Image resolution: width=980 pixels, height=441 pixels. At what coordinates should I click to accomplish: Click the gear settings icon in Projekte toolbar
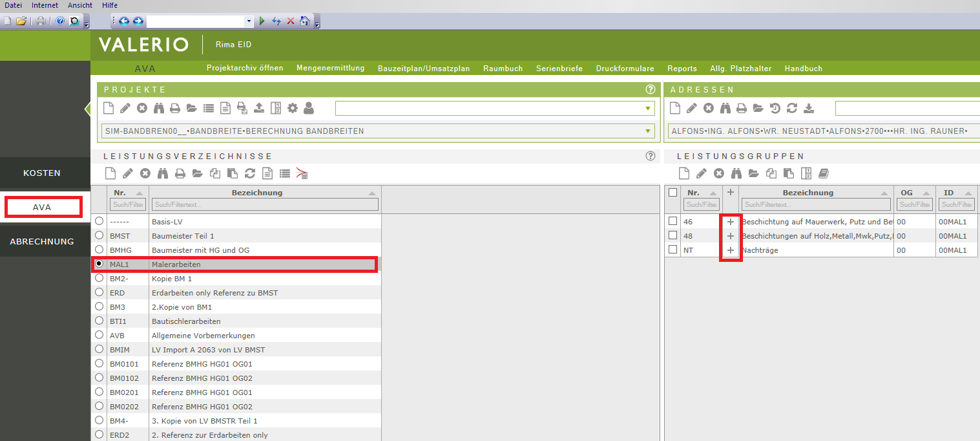(x=293, y=108)
